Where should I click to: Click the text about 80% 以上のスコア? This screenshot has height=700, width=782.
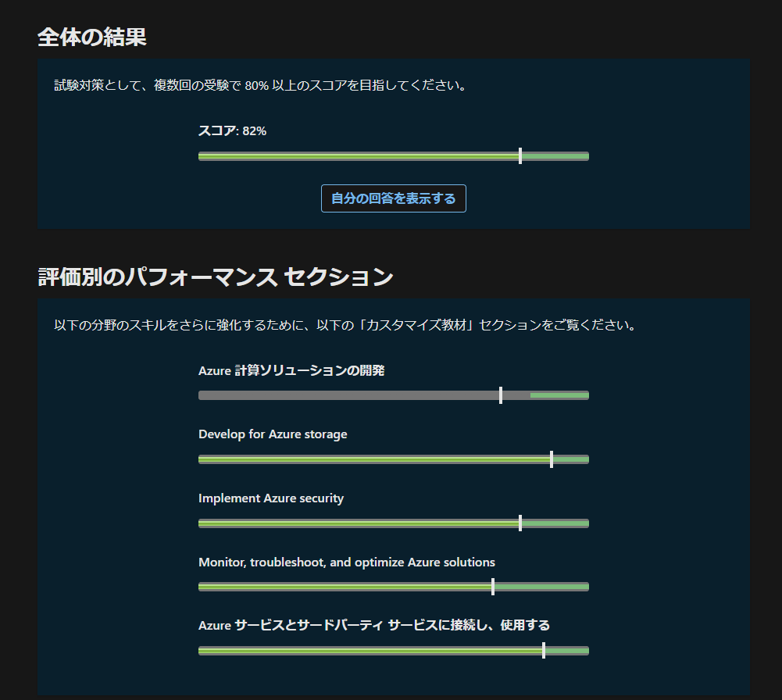pos(260,85)
